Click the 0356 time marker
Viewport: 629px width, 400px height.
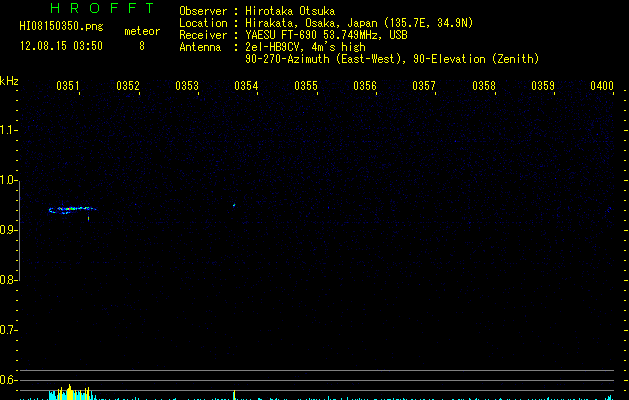[365, 86]
